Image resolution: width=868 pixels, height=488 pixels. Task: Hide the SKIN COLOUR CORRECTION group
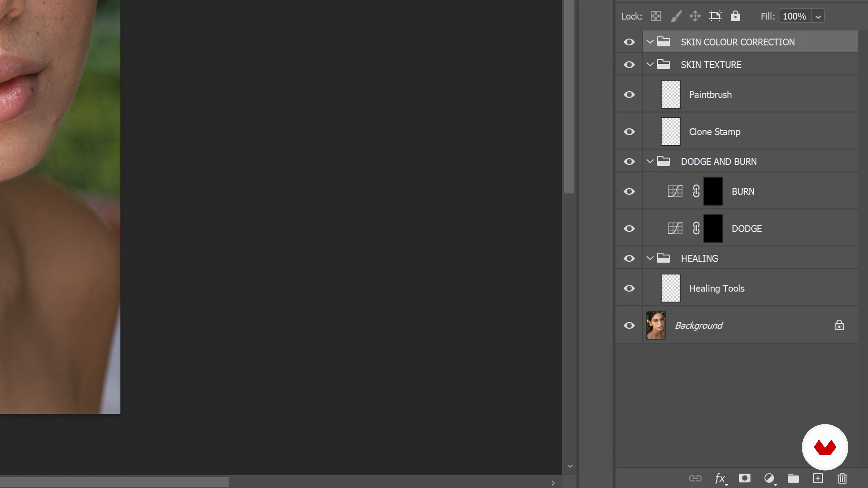(x=629, y=42)
